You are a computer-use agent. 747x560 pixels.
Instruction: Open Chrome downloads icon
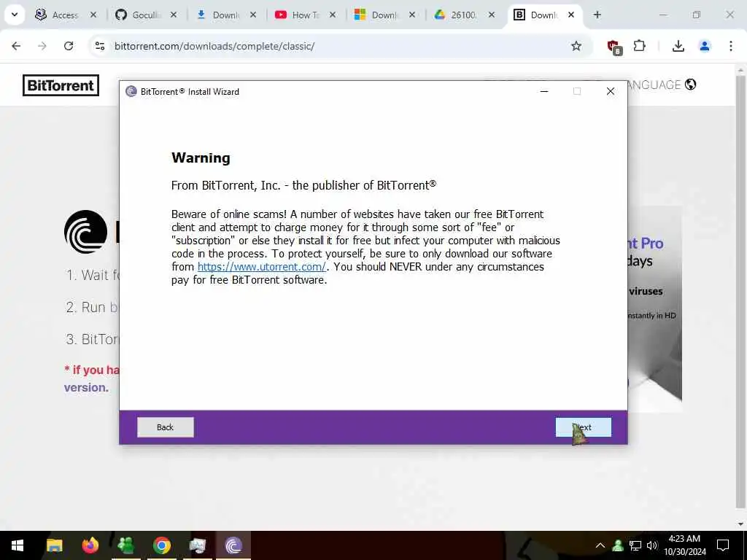tap(678, 46)
